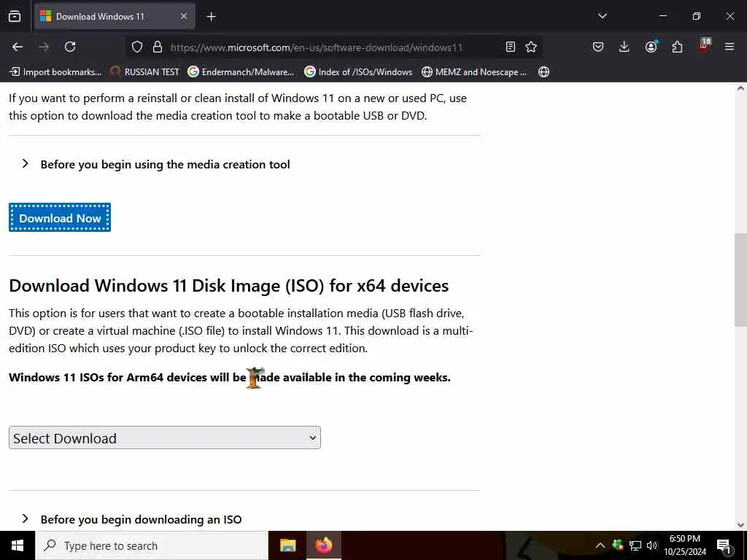Show site security padlock info

(158, 47)
